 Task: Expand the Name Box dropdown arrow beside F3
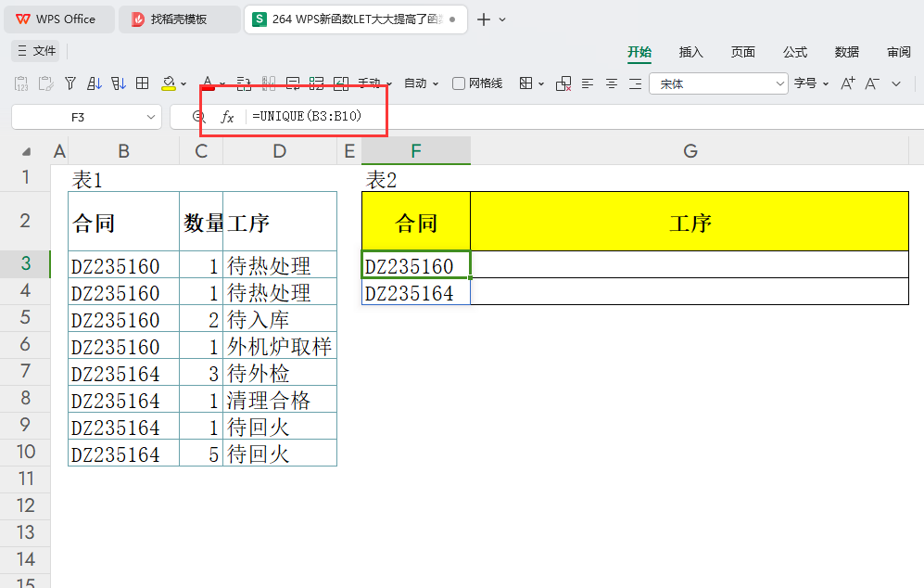150,118
